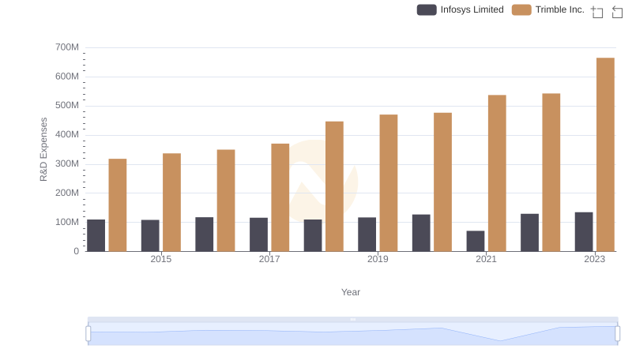Click the 2015 x-axis label
Screen dimensions: 632x364
click(161, 259)
